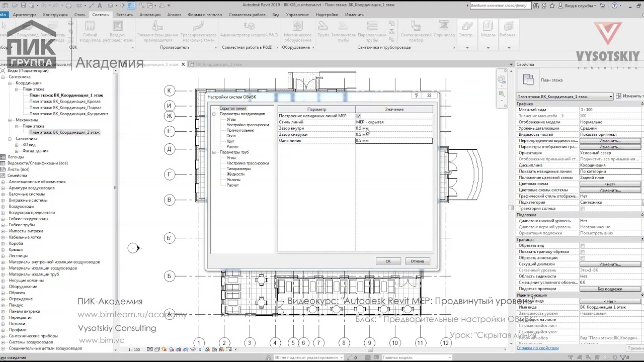Select Заполнитель трубы tool
Screen dimensions: 644x362
pyautogui.click(x=344, y=31)
